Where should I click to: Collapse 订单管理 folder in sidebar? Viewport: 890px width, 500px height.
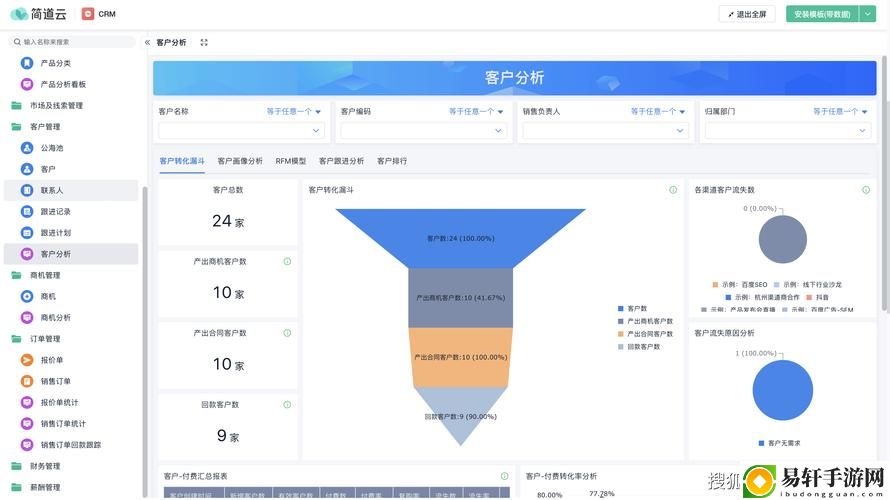click(x=45, y=339)
